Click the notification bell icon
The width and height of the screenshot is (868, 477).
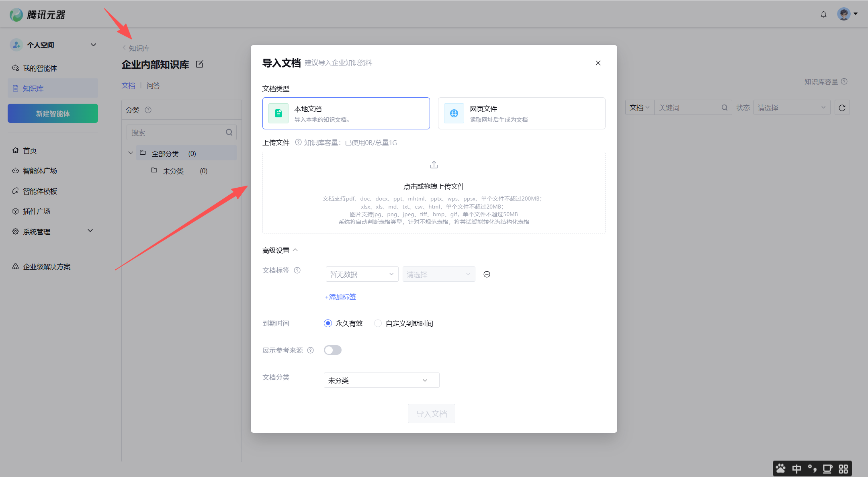823,14
